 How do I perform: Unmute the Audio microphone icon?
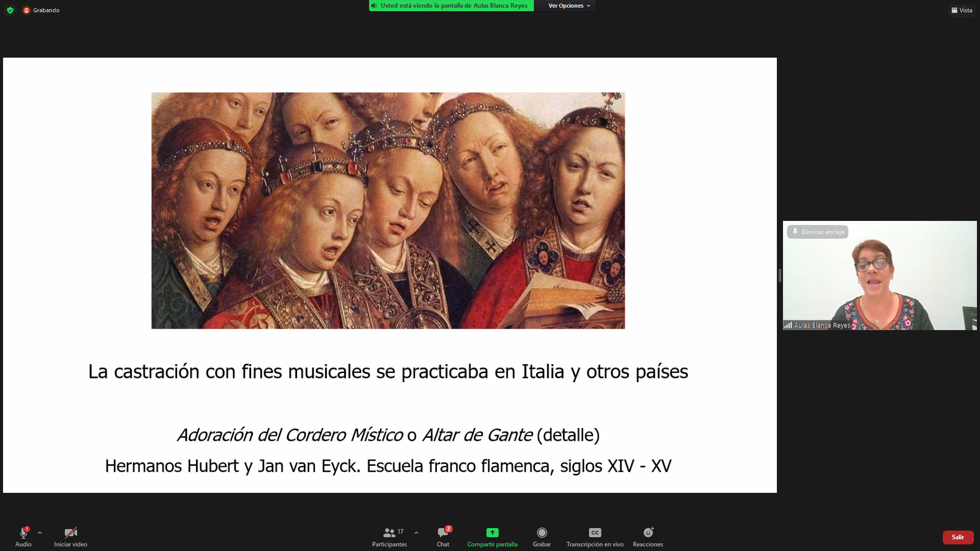23,534
